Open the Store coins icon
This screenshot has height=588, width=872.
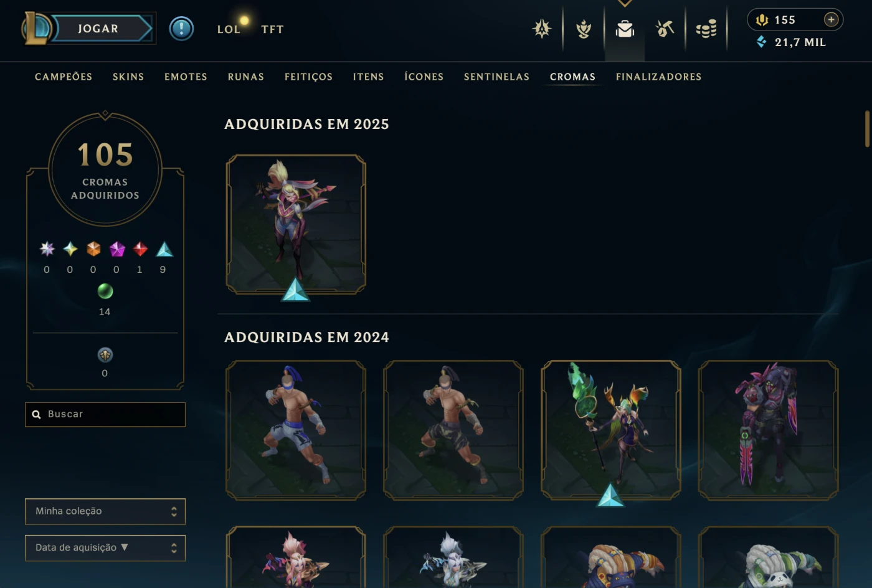[x=706, y=29]
